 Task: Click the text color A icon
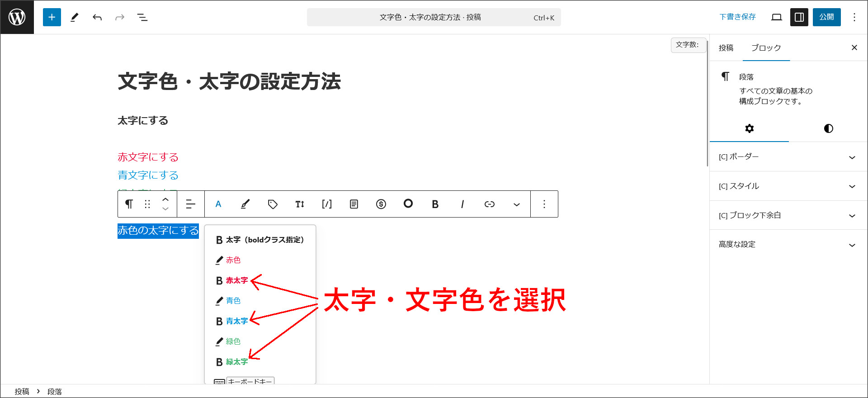[x=218, y=204]
